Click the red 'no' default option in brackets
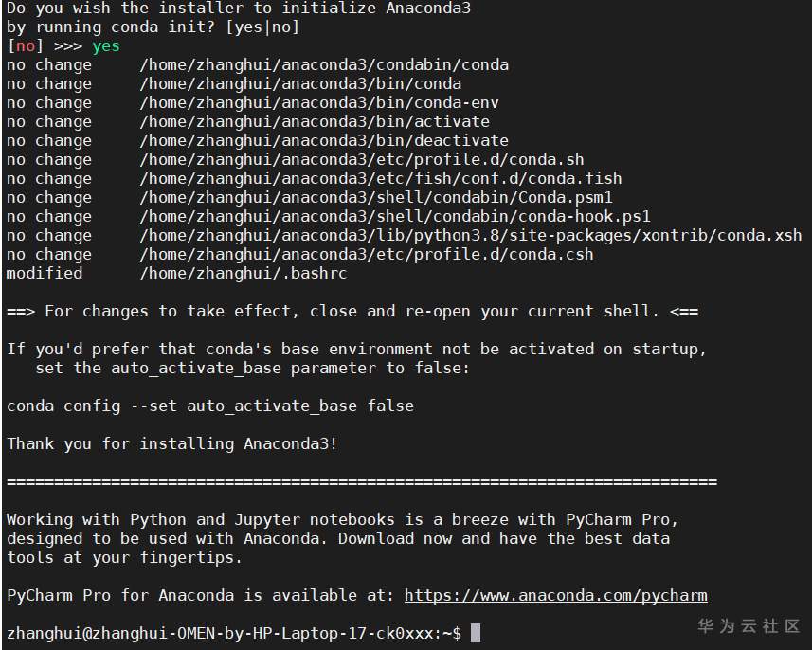Screen dimensions: 812x650 tap(26, 46)
